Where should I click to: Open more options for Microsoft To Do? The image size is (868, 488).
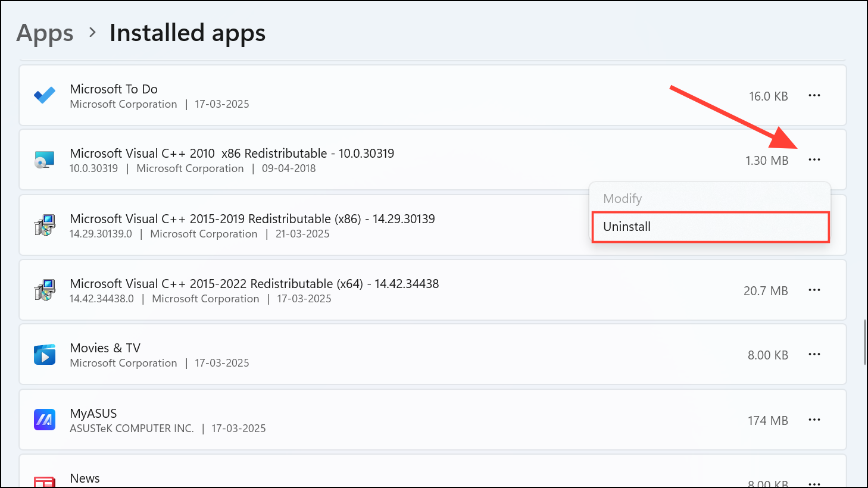click(x=814, y=95)
